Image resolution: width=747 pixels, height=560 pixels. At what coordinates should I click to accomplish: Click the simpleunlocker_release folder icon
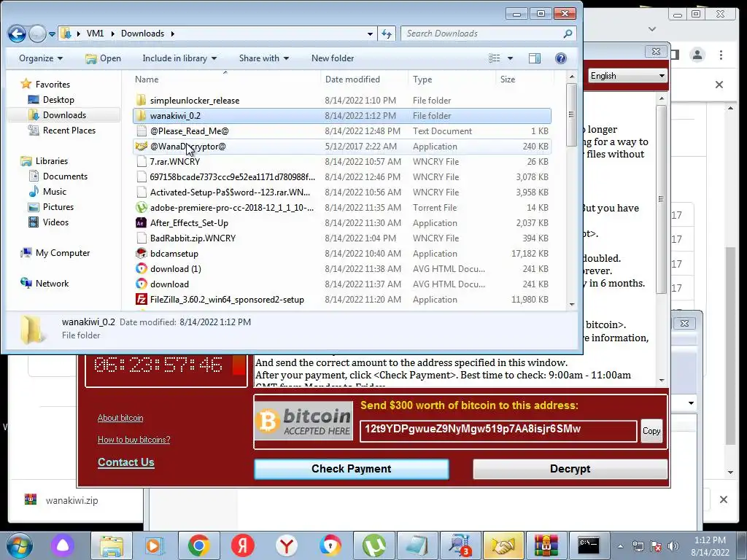(x=141, y=101)
